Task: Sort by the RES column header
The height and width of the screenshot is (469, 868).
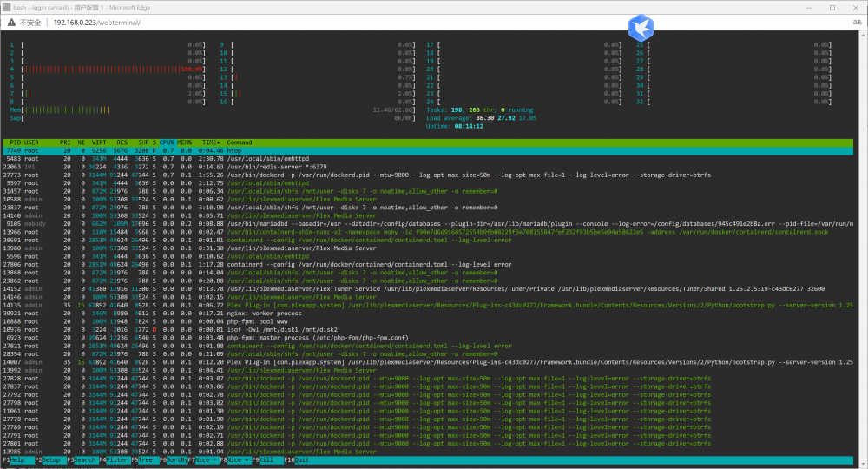Action: pos(122,142)
